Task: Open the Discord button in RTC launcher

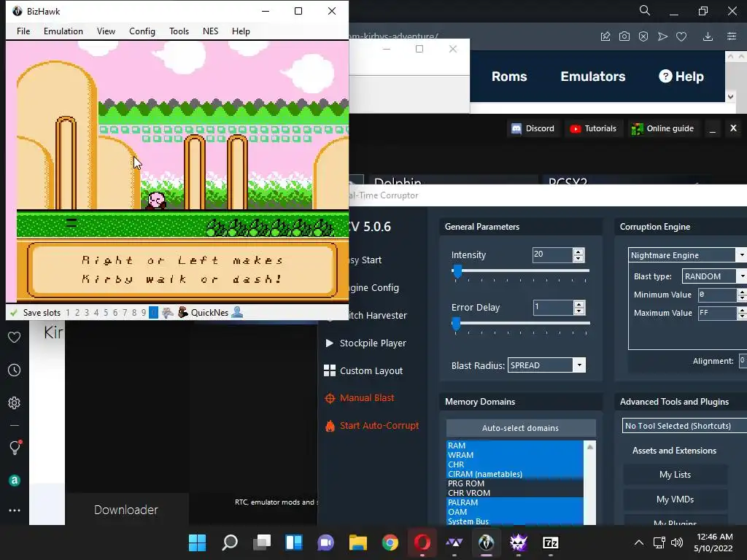Action: [533, 128]
